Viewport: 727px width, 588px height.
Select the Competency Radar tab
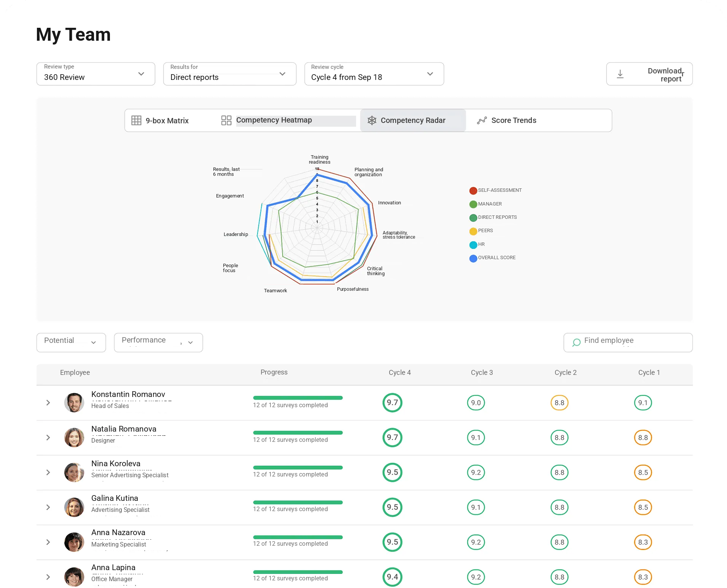tap(413, 121)
